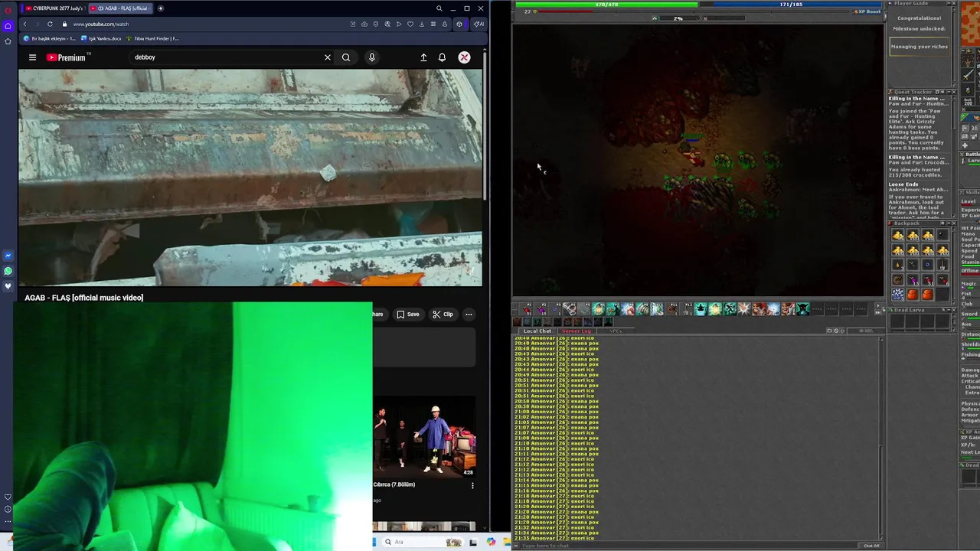Select first gold coin stack in Backpack

(x=898, y=236)
